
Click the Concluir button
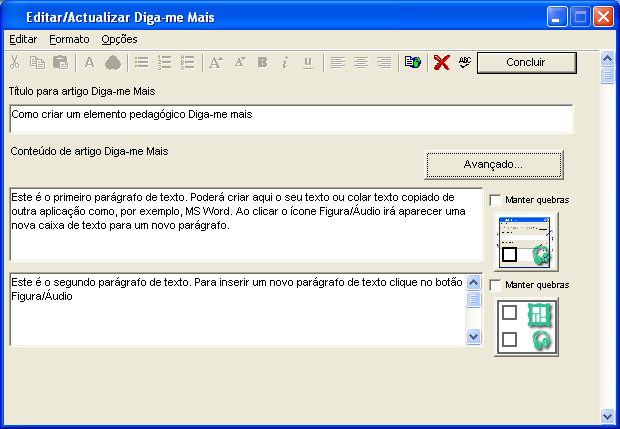(x=526, y=63)
